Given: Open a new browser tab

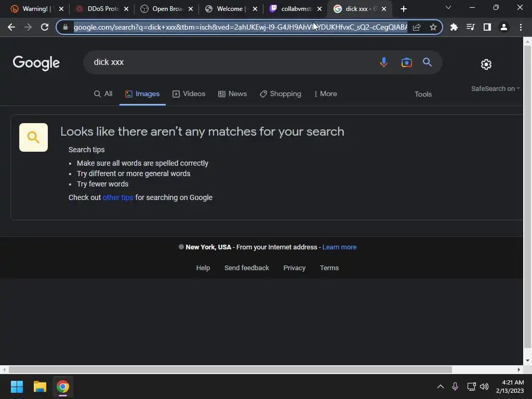Looking at the screenshot, I should (403, 9).
